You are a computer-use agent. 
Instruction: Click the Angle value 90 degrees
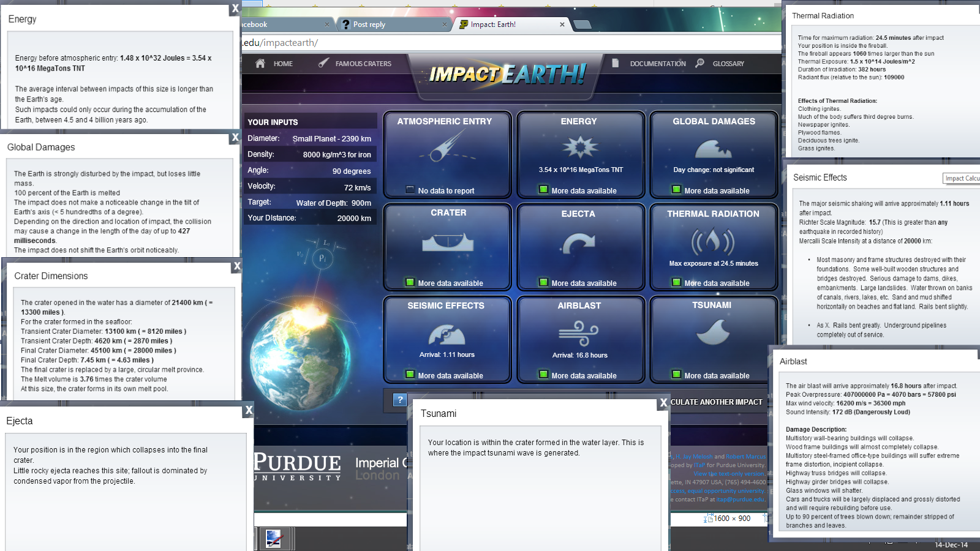click(352, 171)
